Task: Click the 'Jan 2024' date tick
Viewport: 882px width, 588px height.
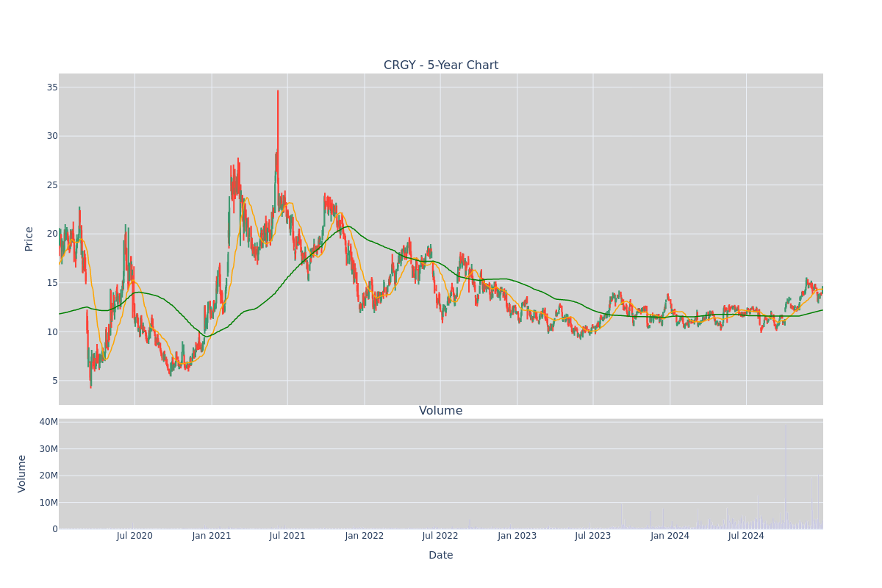Action: click(x=670, y=536)
